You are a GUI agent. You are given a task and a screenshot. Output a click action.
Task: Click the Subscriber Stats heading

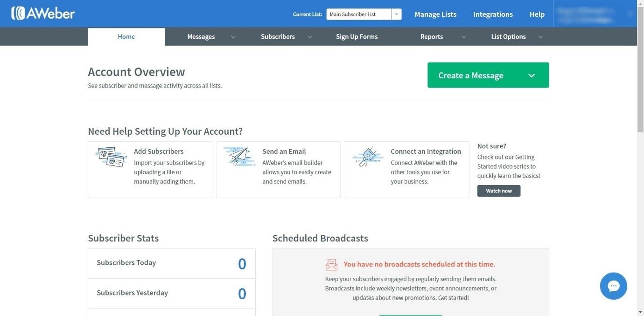coord(123,238)
